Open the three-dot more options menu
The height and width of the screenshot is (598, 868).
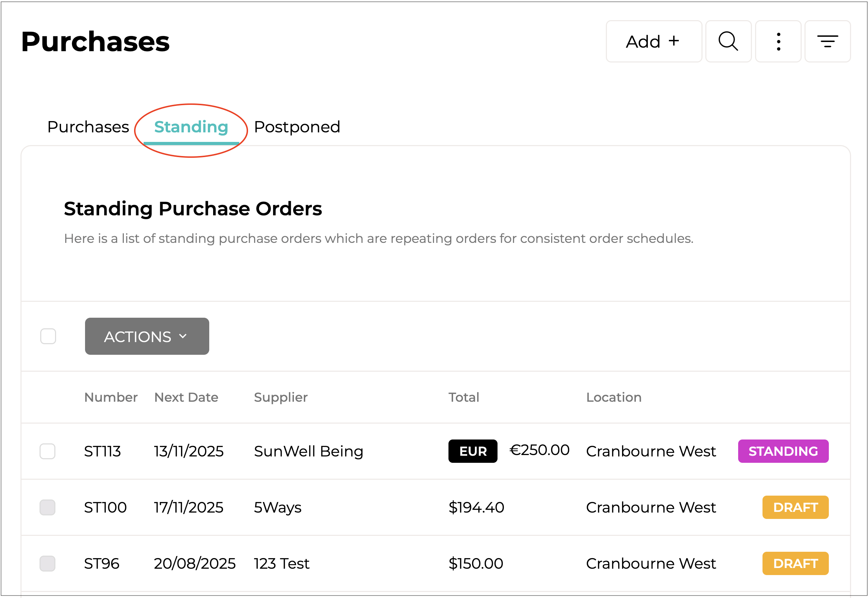(778, 41)
